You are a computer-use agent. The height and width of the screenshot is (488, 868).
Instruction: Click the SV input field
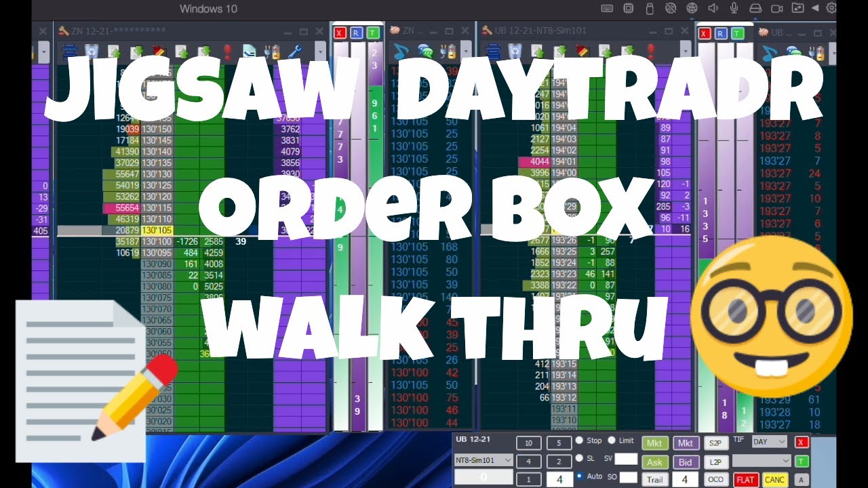[626, 459]
